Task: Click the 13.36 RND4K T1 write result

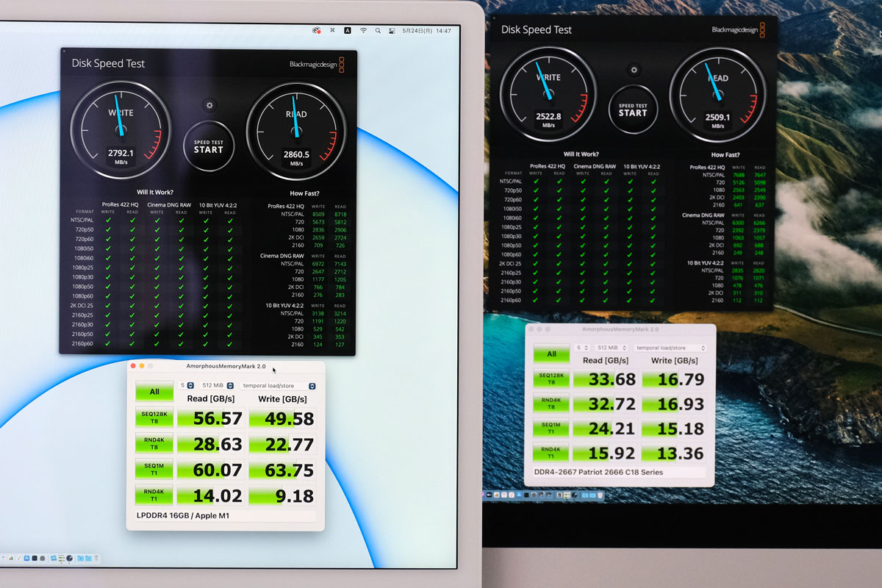Action: pyautogui.click(x=674, y=453)
